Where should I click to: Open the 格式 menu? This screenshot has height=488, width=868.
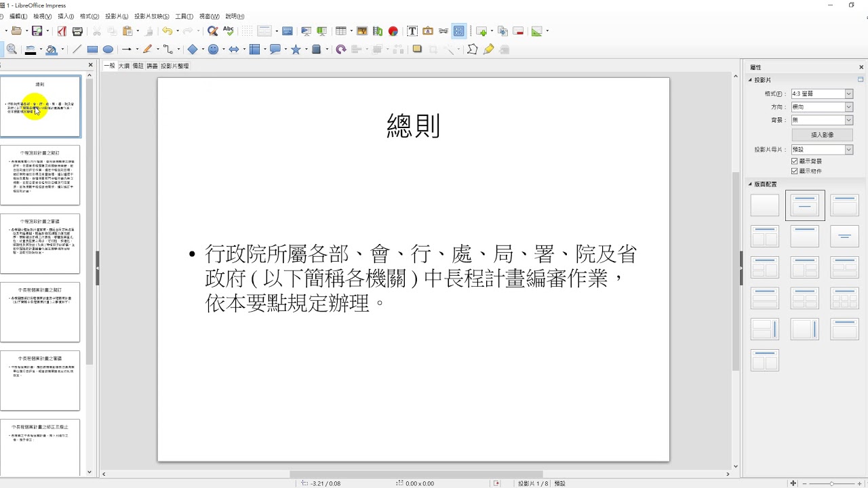(90, 16)
